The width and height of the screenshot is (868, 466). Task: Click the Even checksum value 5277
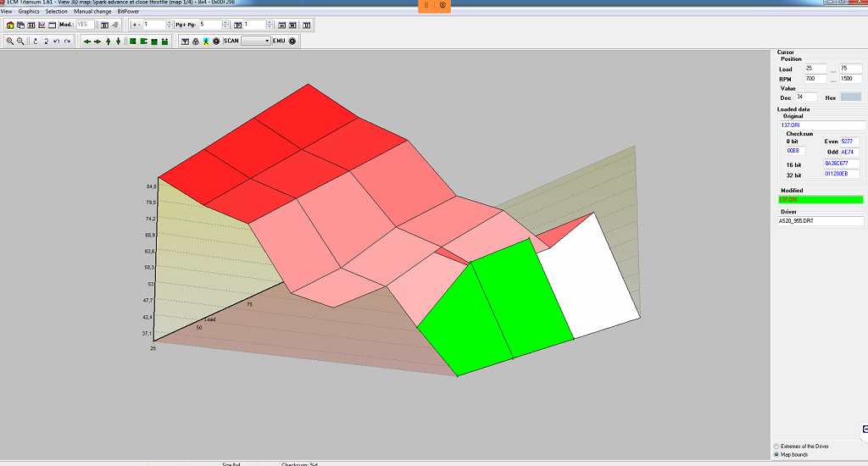(849, 141)
